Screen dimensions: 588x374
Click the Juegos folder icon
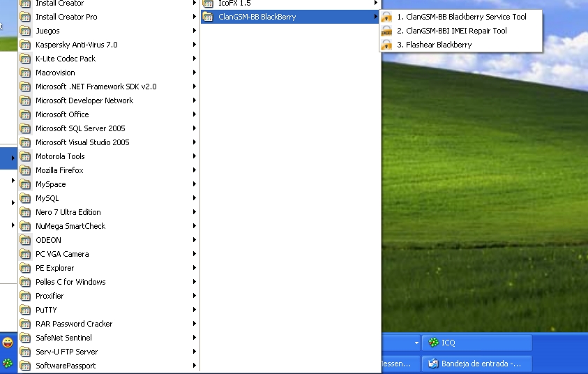(25, 31)
